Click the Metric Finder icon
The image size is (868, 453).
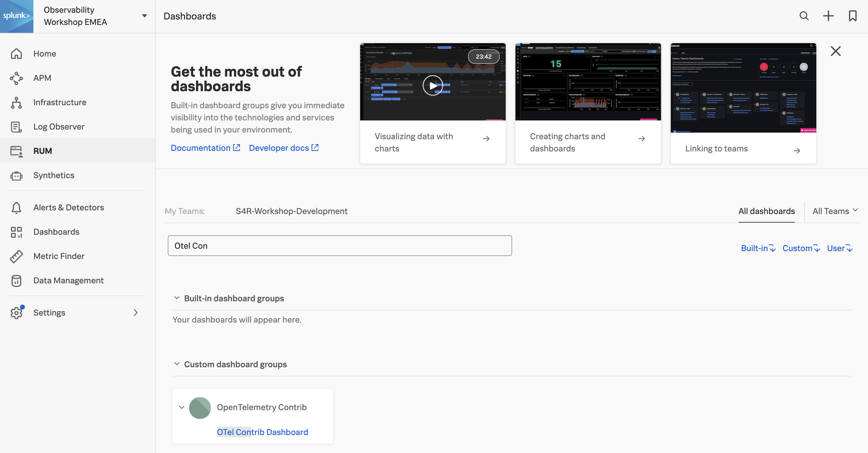[17, 256]
